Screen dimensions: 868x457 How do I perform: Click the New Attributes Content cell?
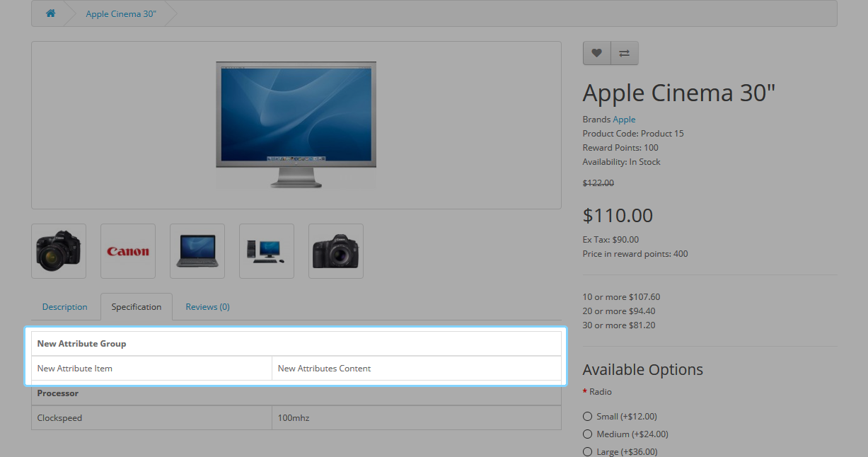417,369
